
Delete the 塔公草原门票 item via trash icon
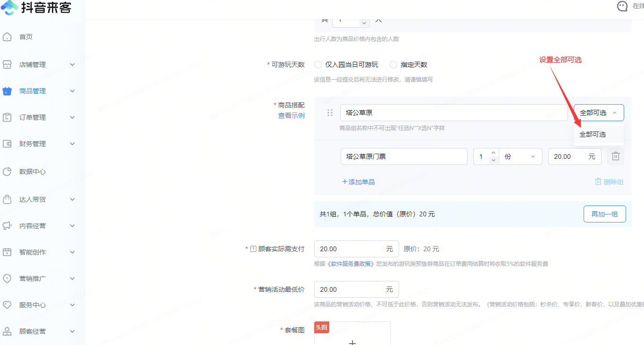(x=615, y=156)
